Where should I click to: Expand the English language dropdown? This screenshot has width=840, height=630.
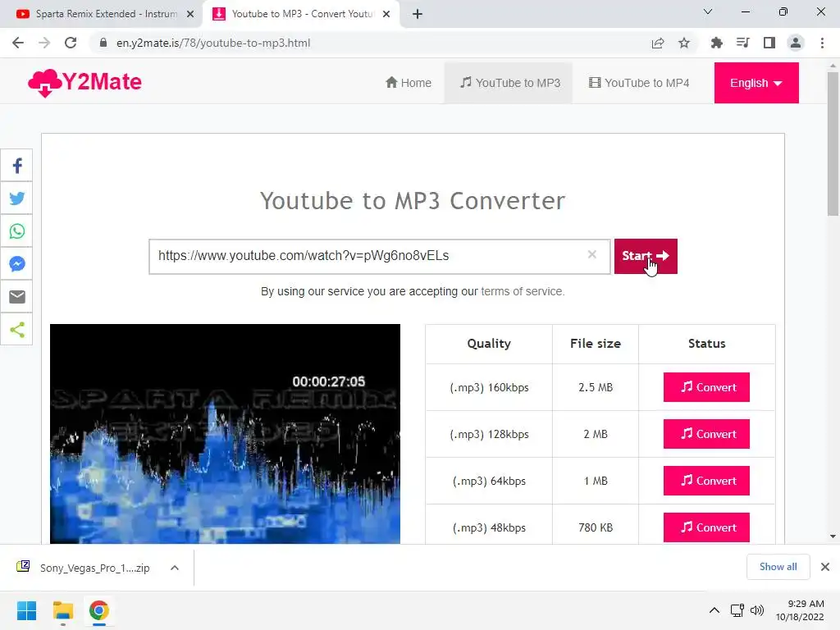click(x=756, y=83)
